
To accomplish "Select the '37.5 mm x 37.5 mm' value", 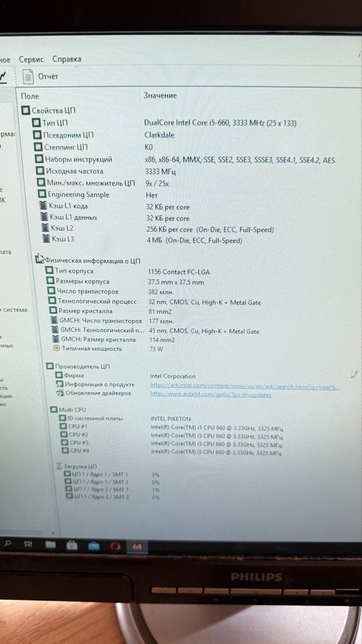I will click(x=176, y=282).
